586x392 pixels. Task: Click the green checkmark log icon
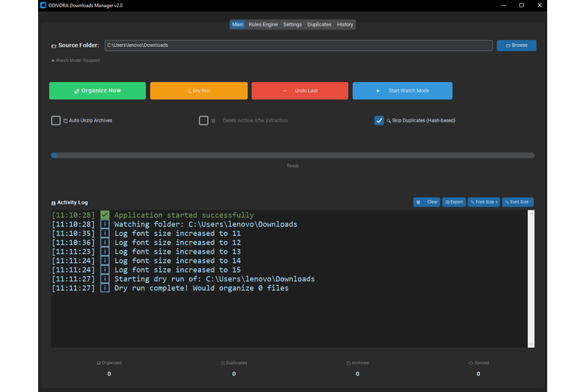[x=105, y=215]
